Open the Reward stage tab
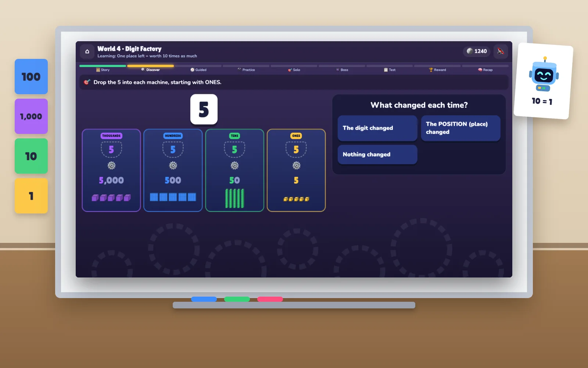588x368 pixels. tap(437, 70)
